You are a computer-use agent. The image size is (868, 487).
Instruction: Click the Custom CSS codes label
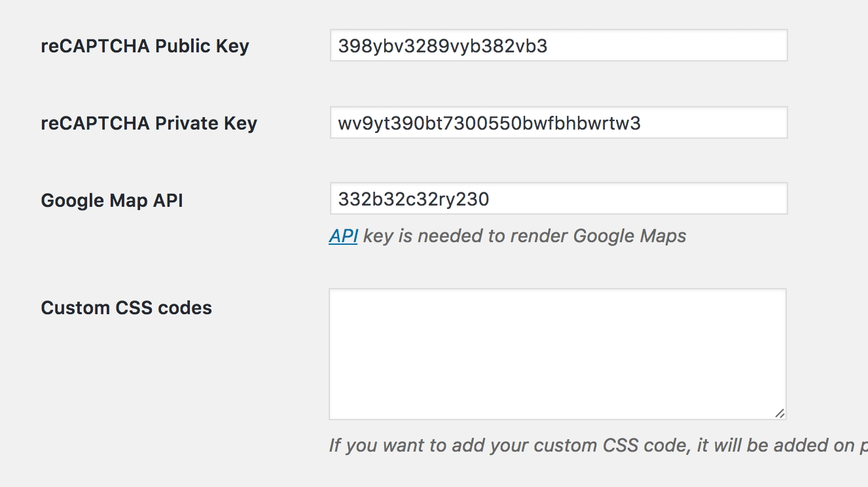126,308
